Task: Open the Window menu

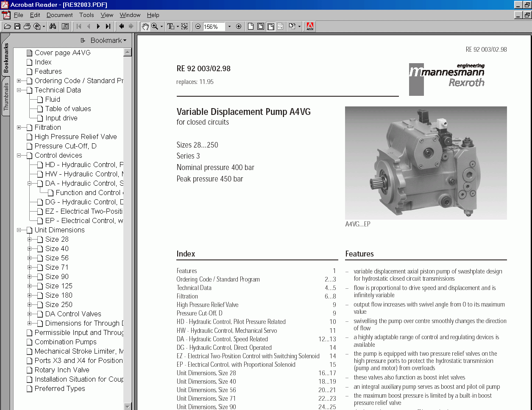Action: (130, 15)
